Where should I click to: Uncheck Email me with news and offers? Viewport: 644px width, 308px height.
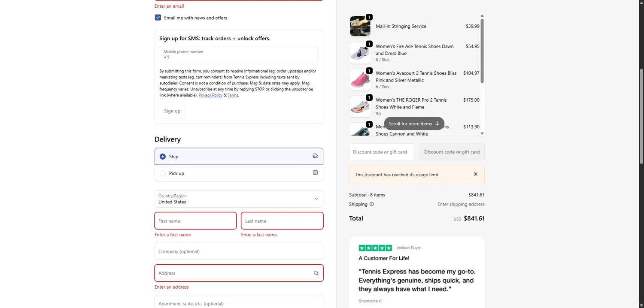click(158, 18)
